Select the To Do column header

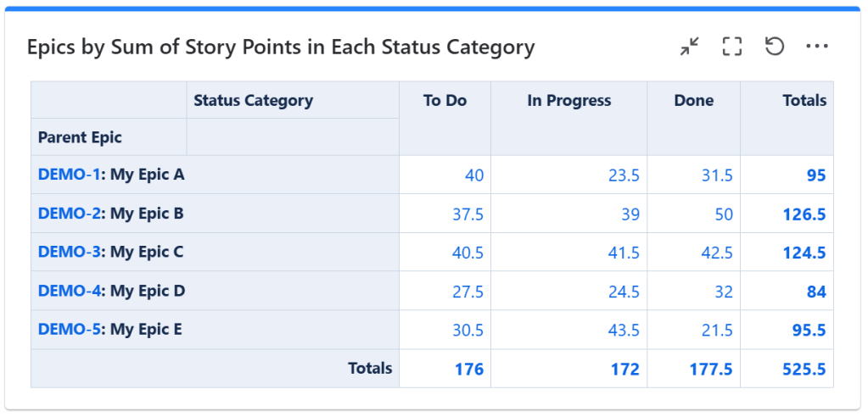point(445,101)
